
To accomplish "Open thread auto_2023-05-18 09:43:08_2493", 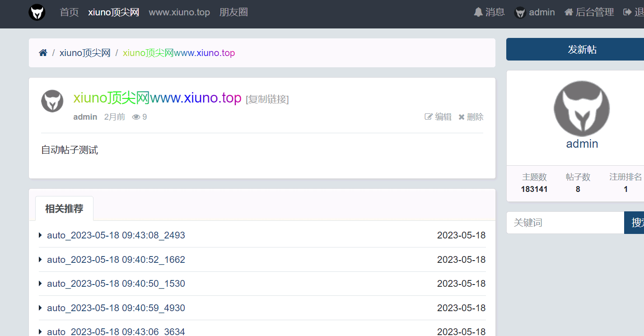I will [x=116, y=235].
